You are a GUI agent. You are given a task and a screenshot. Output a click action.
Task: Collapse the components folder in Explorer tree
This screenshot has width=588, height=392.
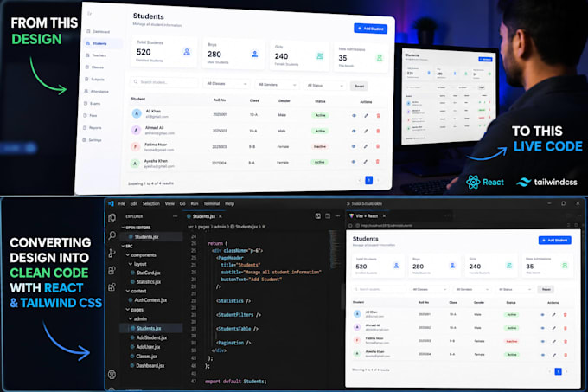141,255
